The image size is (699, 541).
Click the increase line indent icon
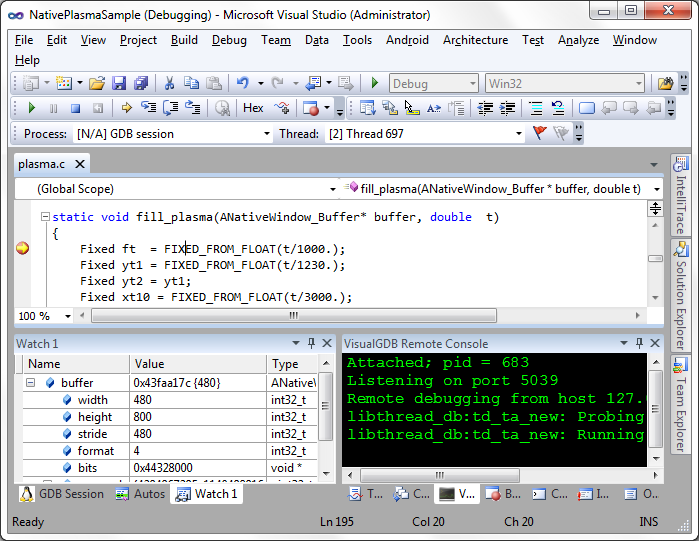point(507,108)
